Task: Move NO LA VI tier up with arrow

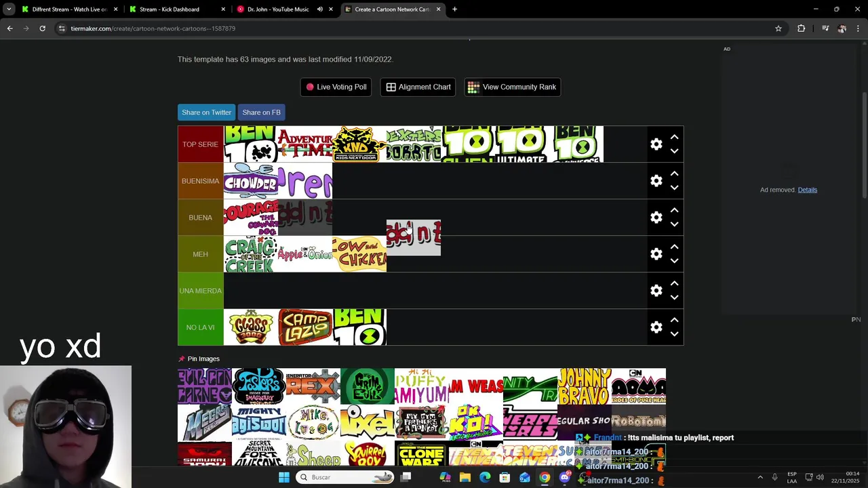Action: [674, 320]
